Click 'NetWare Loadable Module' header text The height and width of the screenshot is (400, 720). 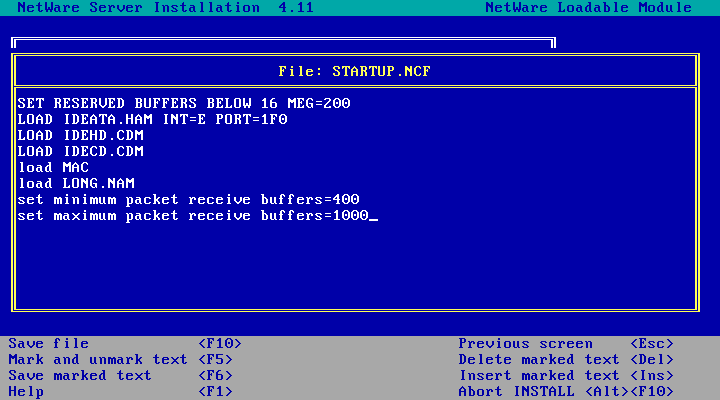589,7
